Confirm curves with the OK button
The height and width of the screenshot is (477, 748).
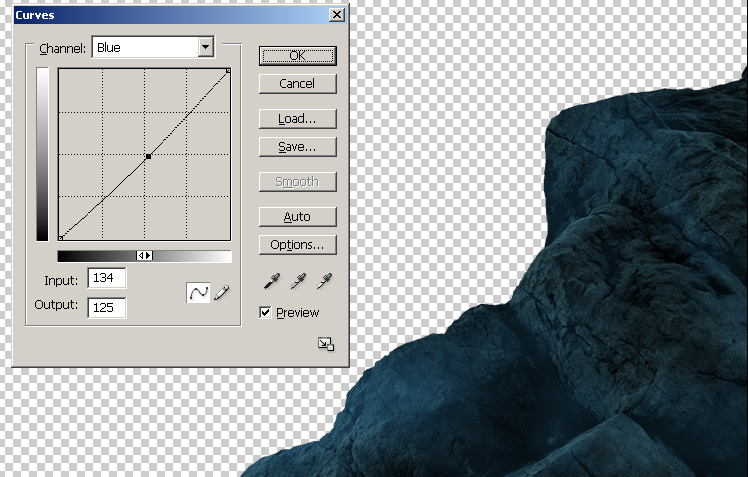pos(298,56)
